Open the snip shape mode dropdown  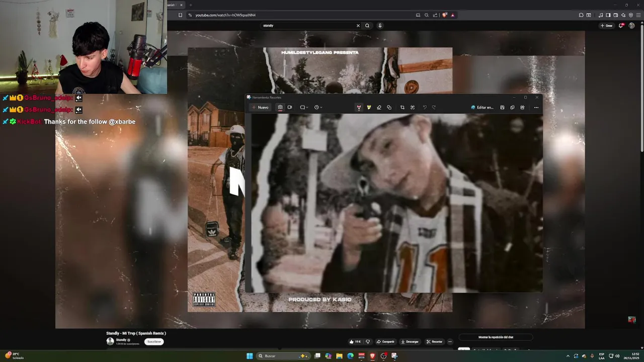[304, 107]
